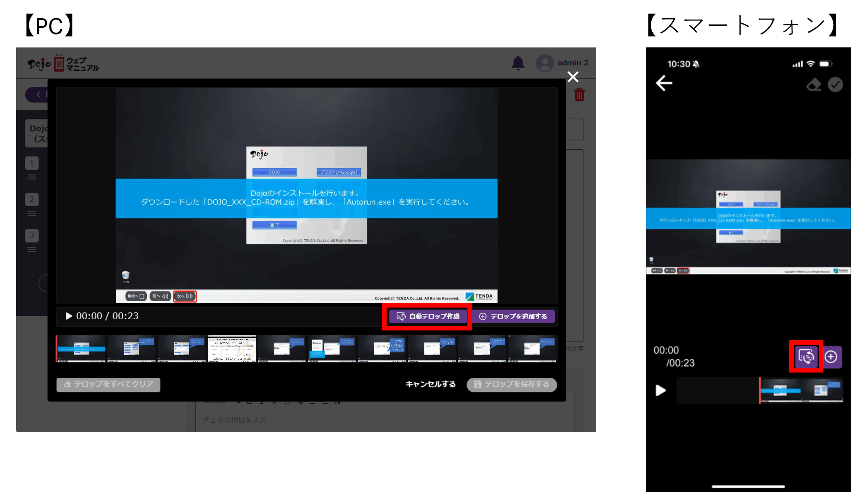
Task: Tap the smartphone back arrow
Action: 664,83
